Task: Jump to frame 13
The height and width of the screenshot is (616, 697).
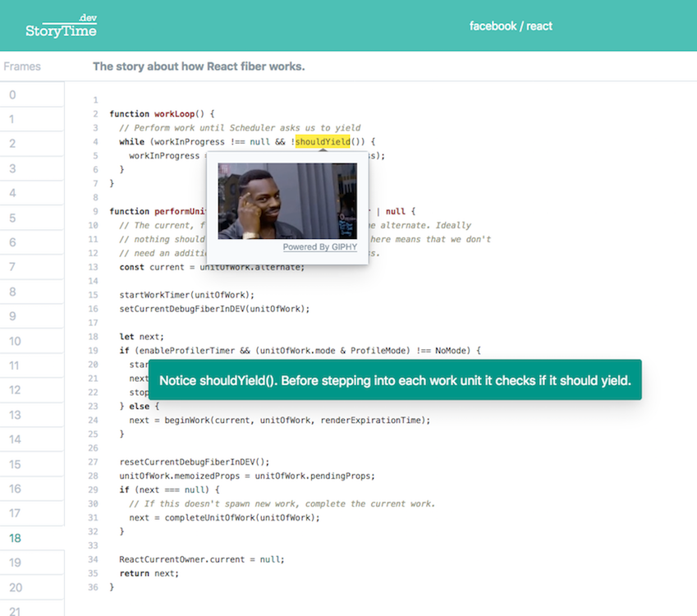Action: coord(32,415)
